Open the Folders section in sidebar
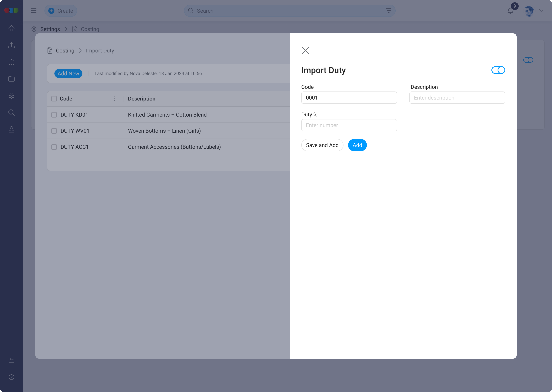This screenshot has height=392, width=552. [x=11, y=79]
